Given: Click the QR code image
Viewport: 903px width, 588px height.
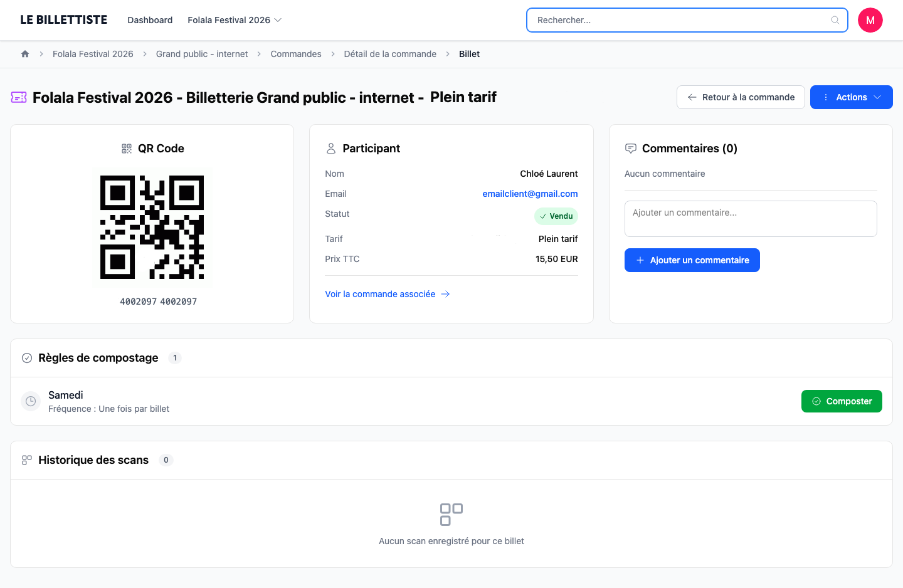Looking at the screenshot, I should tap(152, 227).
